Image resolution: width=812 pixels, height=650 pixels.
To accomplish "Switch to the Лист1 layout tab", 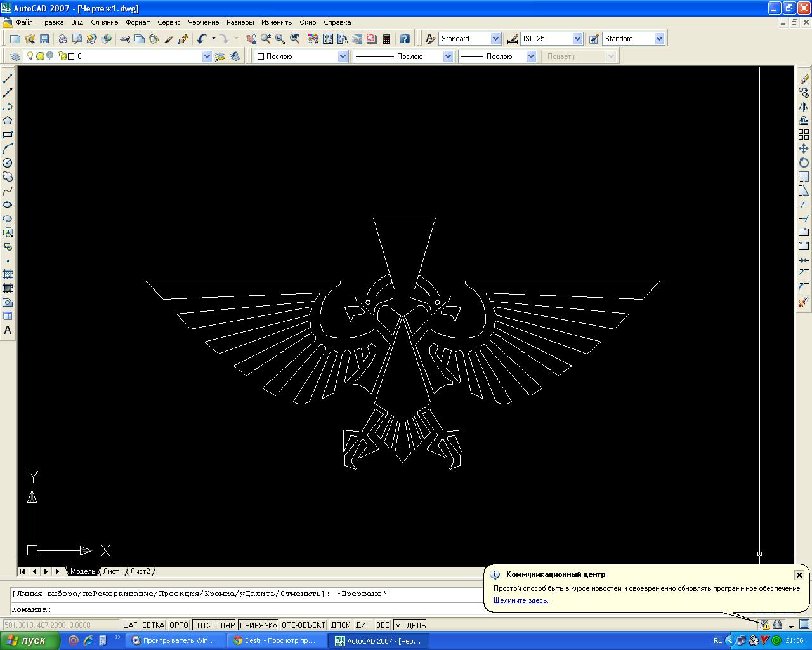I will point(113,571).
